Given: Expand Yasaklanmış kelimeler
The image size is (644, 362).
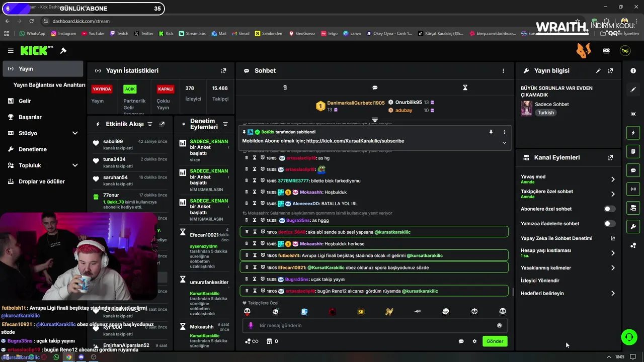Looking at the screenshot, I should pos(613,268).
